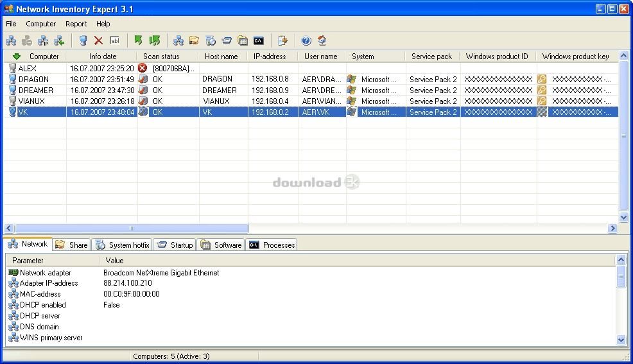Switch to the Share tab

[x=71, y=245]
